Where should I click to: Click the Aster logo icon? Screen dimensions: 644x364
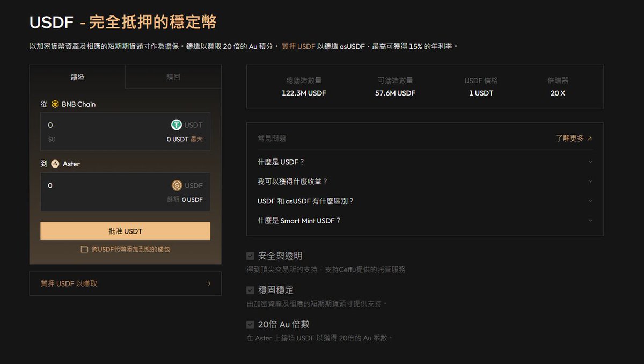pyautogui.click(x=55, y=164)
